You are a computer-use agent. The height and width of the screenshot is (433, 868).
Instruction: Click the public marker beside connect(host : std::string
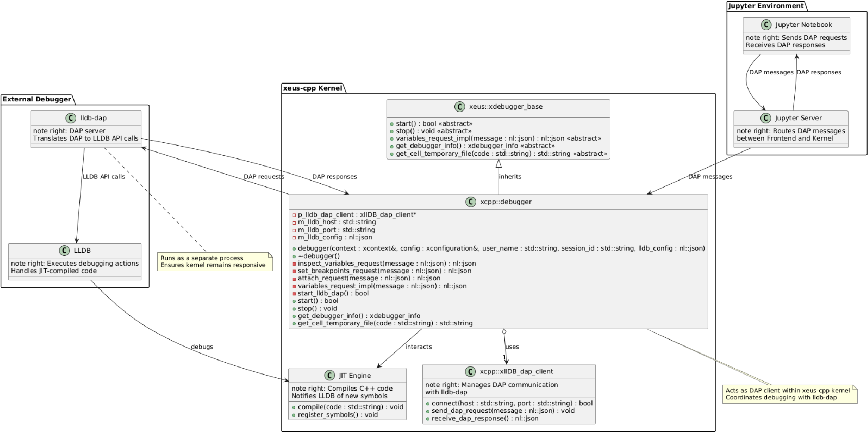coord(428,404)
